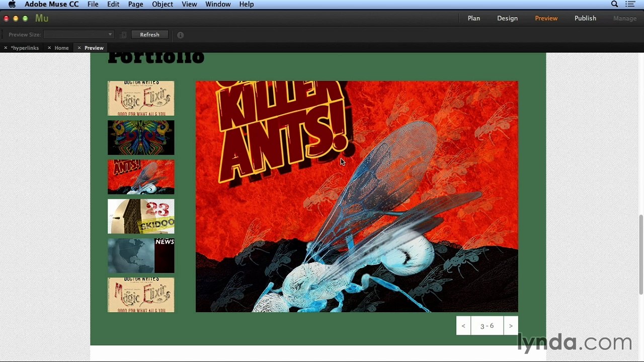Open the Adobe Muse CC application menu
Image resolution: width=644 pixels, height=362 pixels.
coord(51,5)
